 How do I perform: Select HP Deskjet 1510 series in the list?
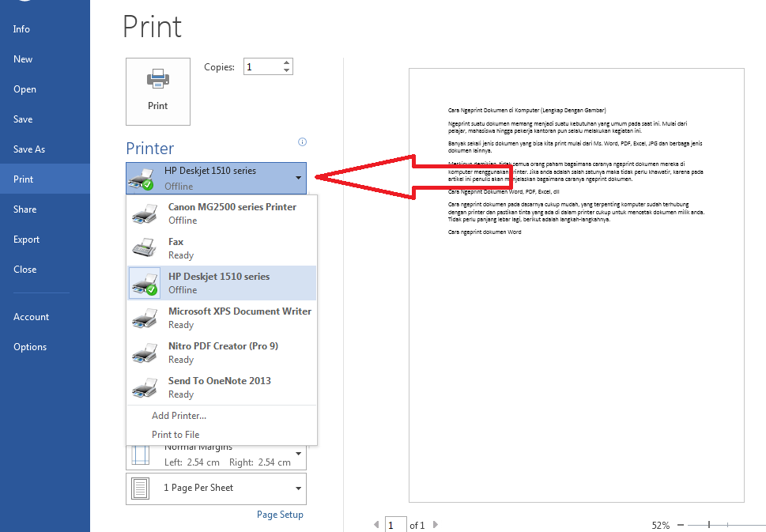tap(222, 283)
